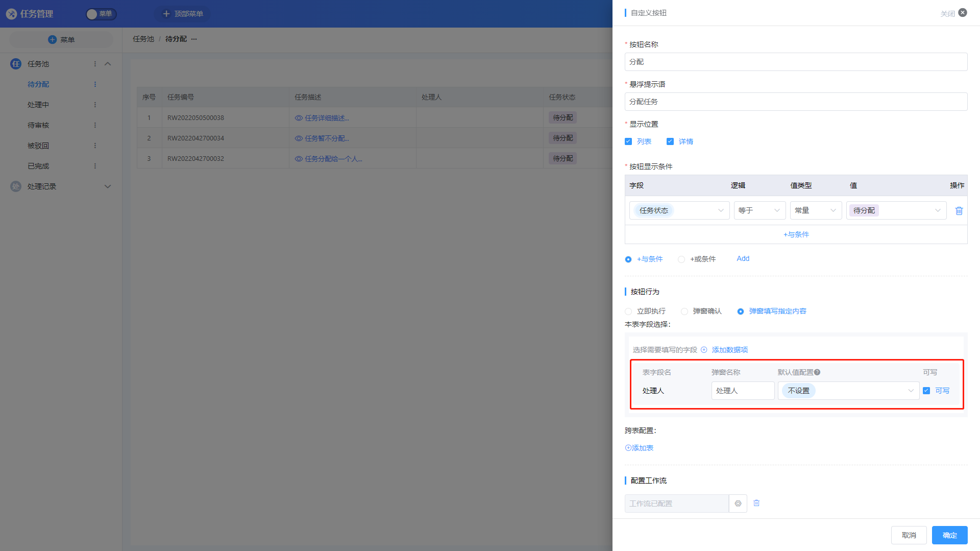
Task: Click the 工作流已配置 field
Action: (676, 504)
